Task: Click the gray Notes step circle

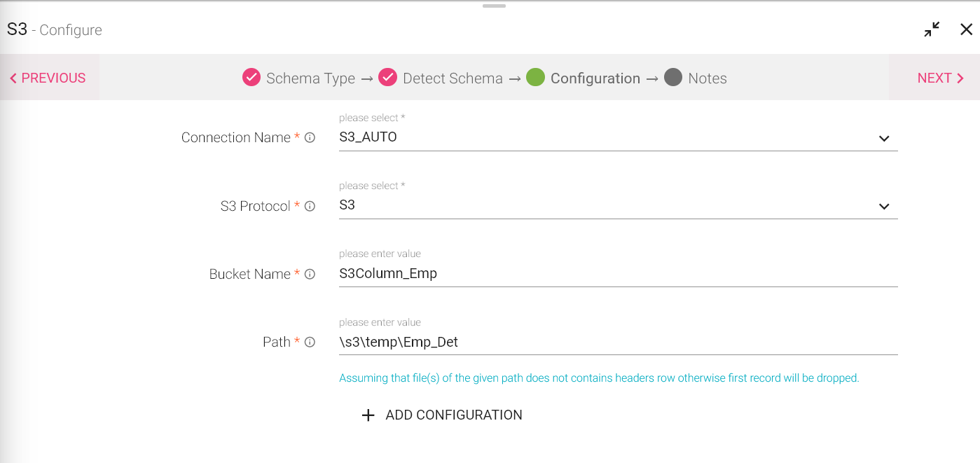Action: (673, 78)
